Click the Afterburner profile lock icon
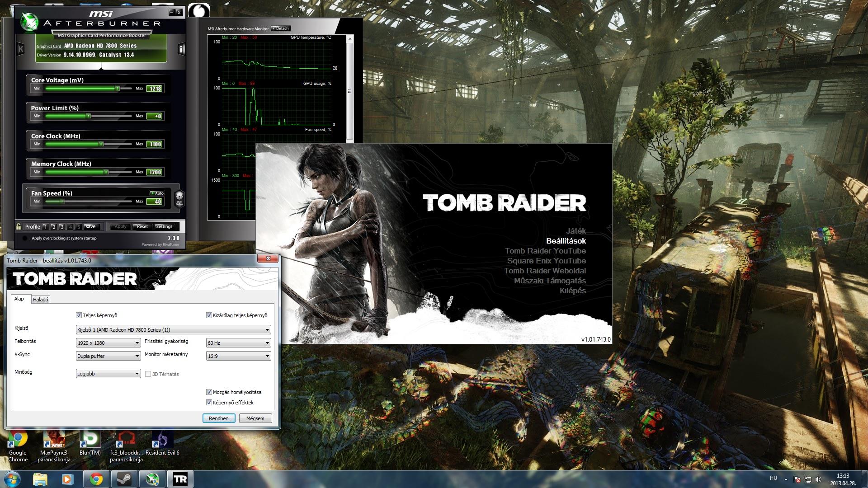Viewport: 868px width, 488px height. click(19, 226)
